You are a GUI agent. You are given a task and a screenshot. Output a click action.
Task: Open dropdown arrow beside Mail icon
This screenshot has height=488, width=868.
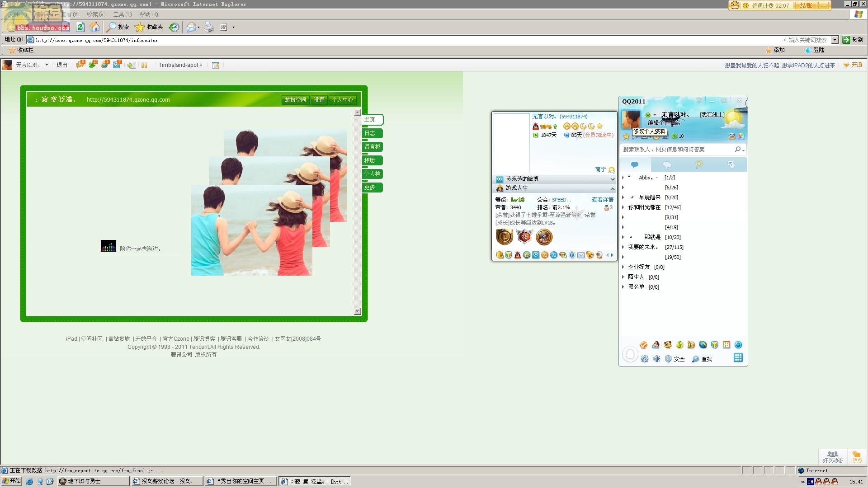[x=199, y=27]
